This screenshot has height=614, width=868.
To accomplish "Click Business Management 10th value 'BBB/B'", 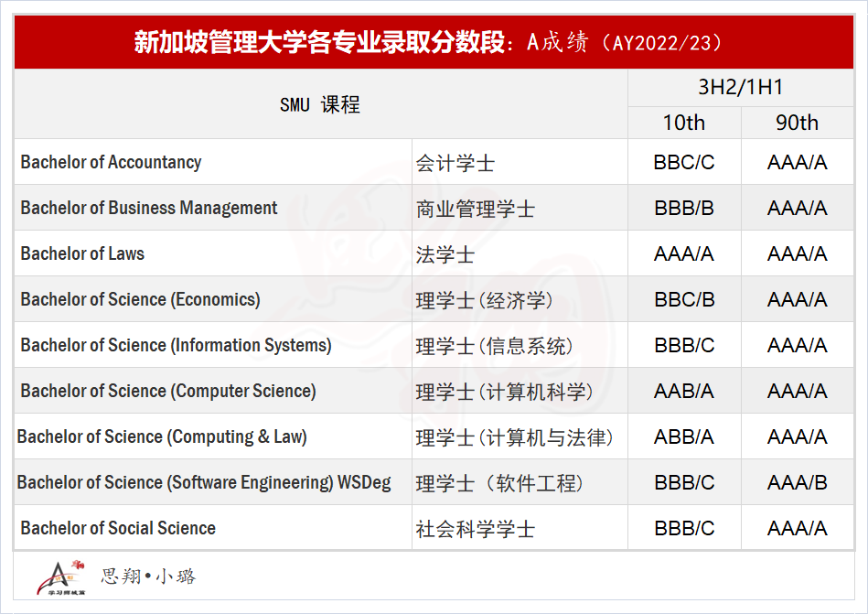I will [x=683, y=208].
